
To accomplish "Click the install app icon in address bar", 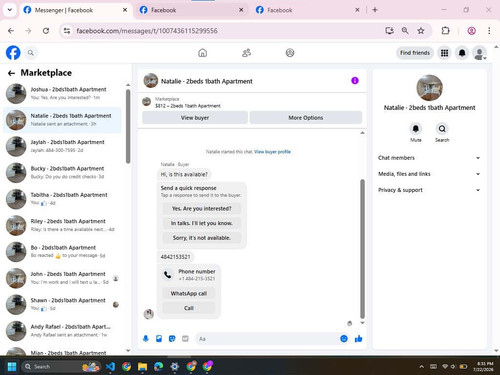I will pyautogui.click(x=389, y=31).
